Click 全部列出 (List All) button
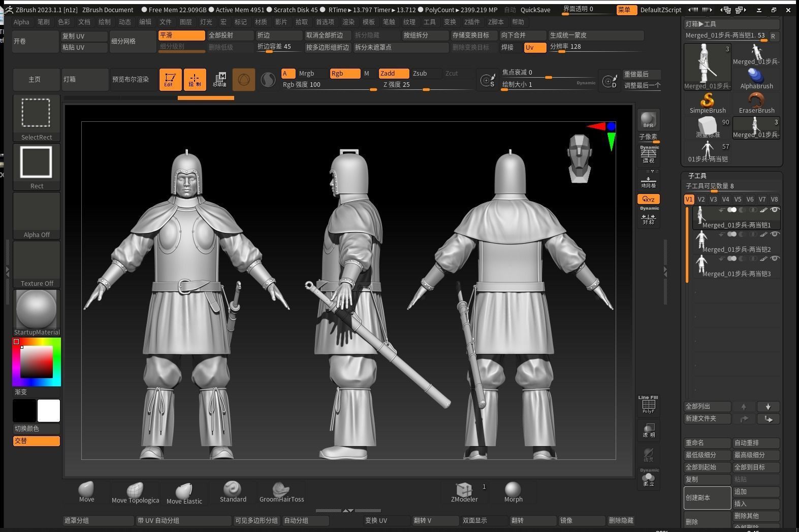Image resolution: width=799 pixels, height=532 pixels. pyautogui.click(x=708, y=407)
